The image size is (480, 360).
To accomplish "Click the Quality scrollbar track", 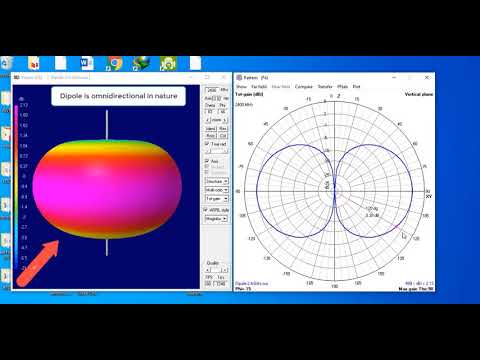I will tap(216, 270).
